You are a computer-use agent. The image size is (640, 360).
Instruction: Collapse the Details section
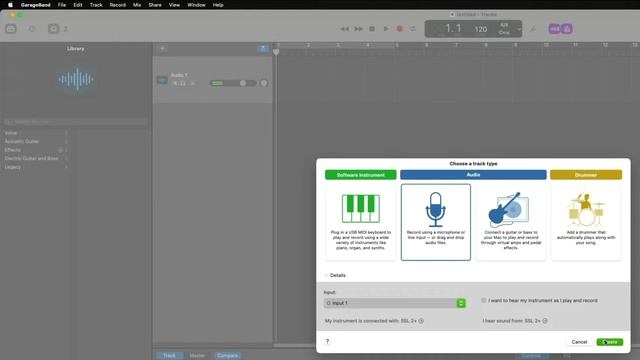click(x=326, y=275)
